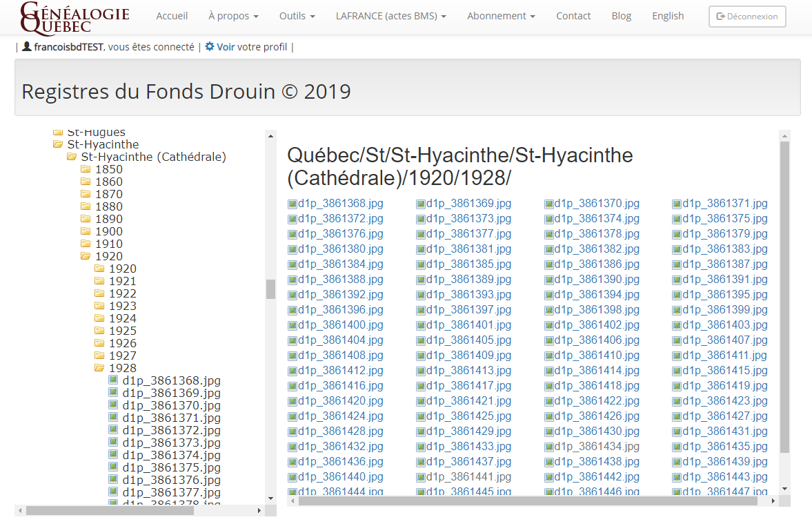Select tree file d1p_3861377.jpg
This screenshot has height=524, width=812.
point(171,492)
